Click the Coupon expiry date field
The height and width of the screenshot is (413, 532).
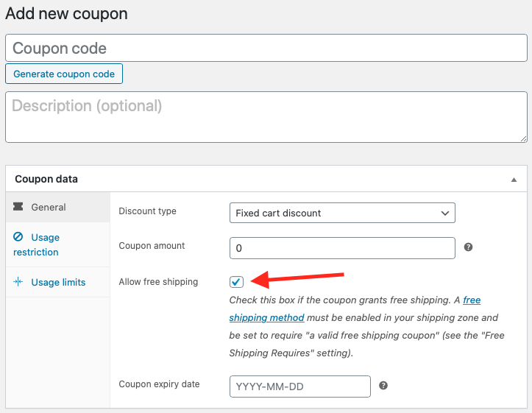coord(299,386)
